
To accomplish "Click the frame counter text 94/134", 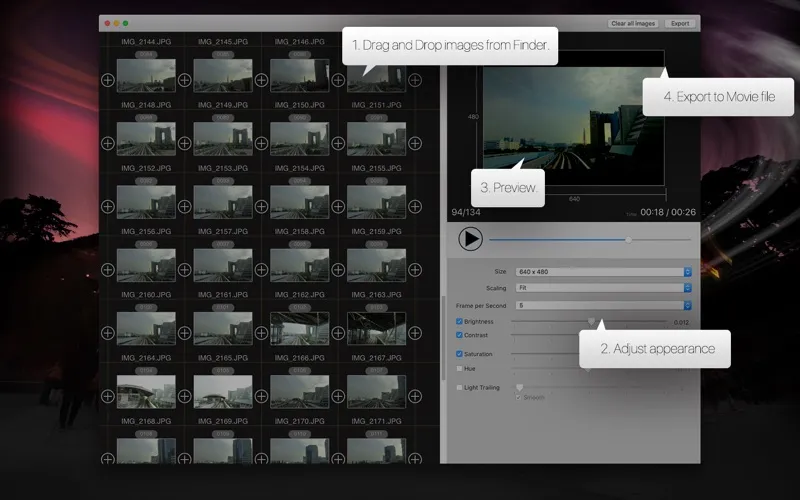I will coord(466,212).
